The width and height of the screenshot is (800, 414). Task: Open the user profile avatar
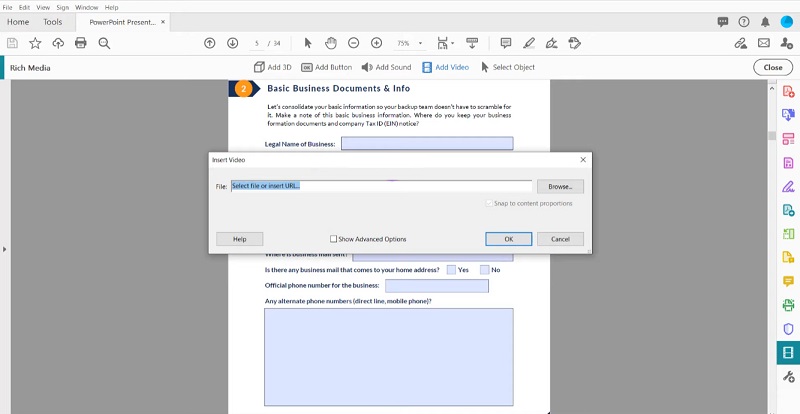(x=786, y=22)
